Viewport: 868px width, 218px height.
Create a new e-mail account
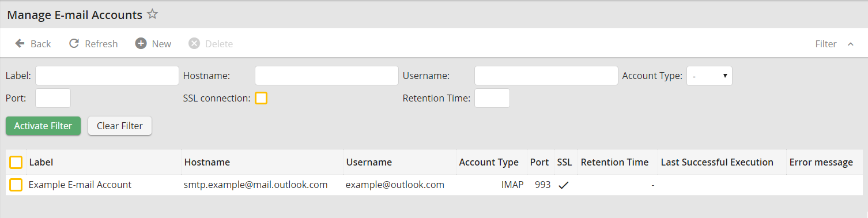click(x=153, y=44)
